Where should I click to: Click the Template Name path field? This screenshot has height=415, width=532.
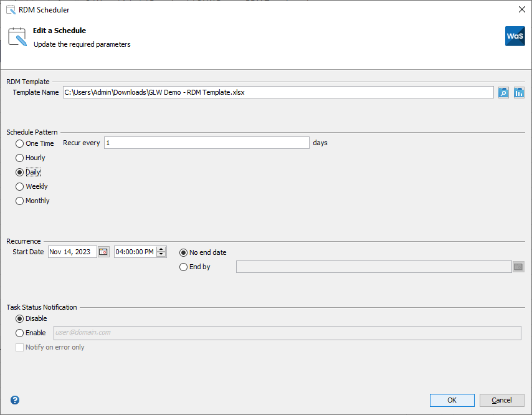click(x=274, y=92)
